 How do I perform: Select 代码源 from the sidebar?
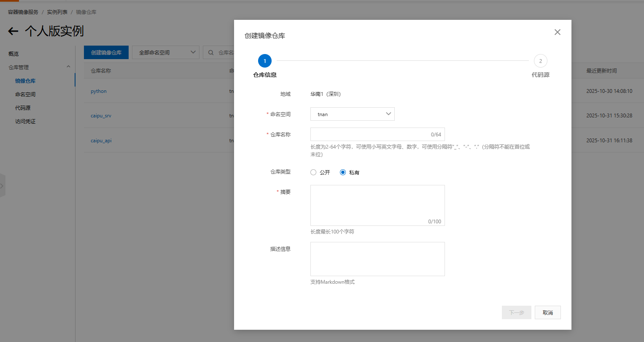tap(23, 108)
